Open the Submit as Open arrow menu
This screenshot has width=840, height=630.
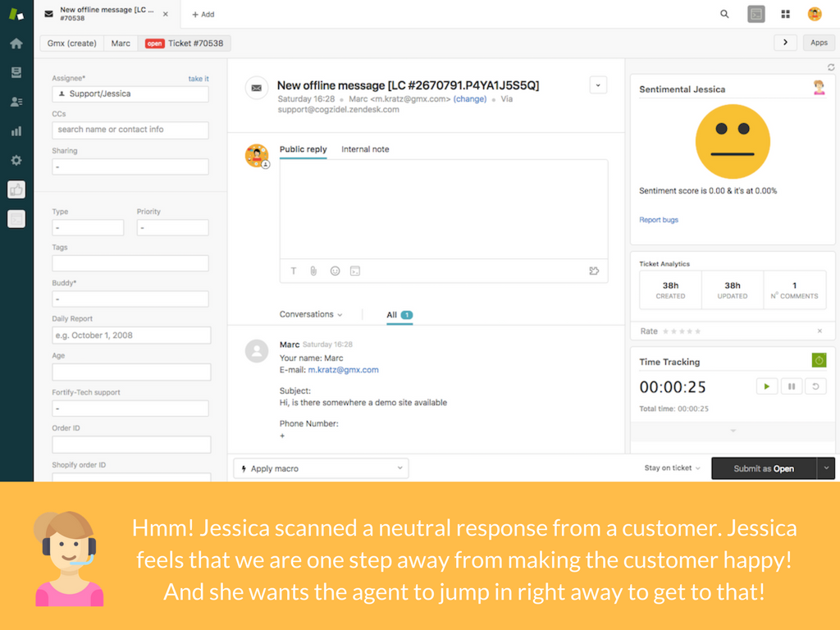(x=826, y=468)
